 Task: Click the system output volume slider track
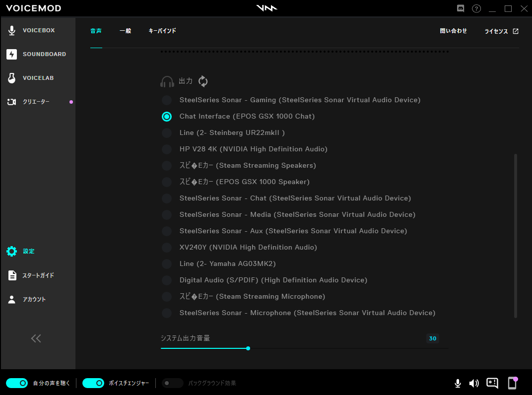pyautogui.click(x=305, y=348)
